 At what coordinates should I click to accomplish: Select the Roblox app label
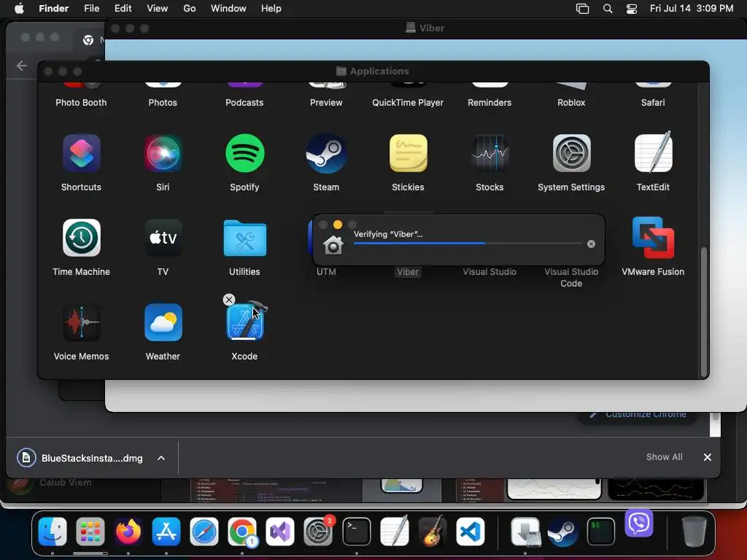[x=571, y=102]
